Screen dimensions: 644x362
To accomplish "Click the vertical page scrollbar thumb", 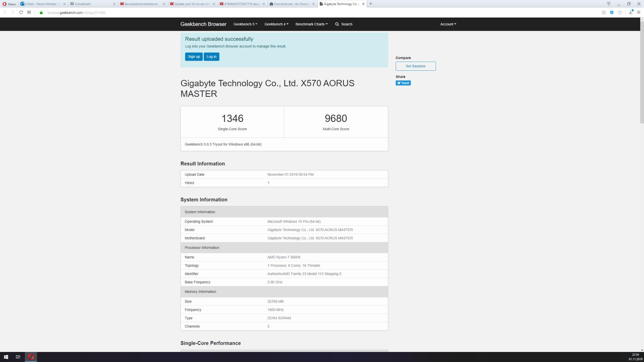I will 642,73.
